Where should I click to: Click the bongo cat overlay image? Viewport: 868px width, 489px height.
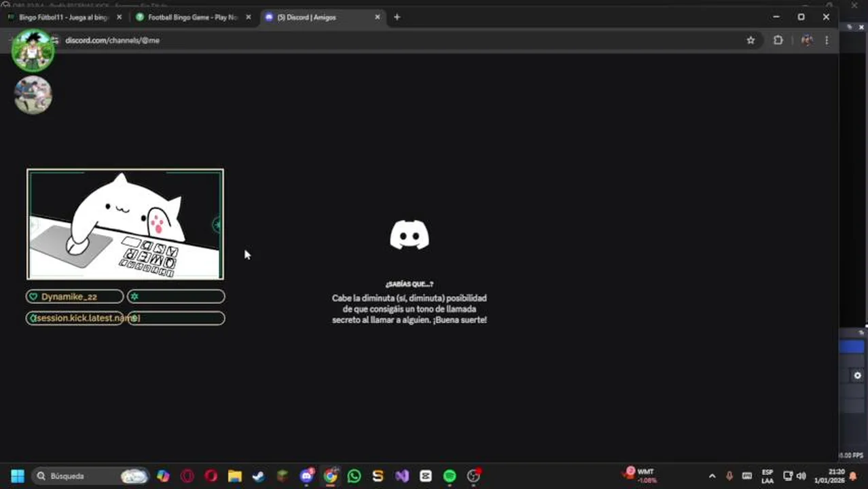pos(125,224)
